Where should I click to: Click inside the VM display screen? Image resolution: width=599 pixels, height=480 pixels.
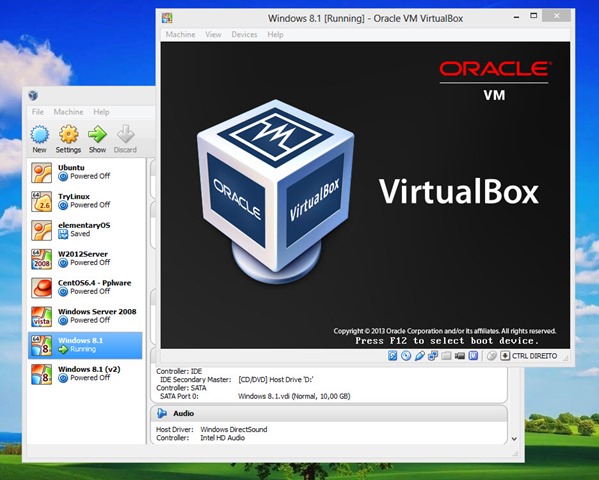click(x=365, y=195)
